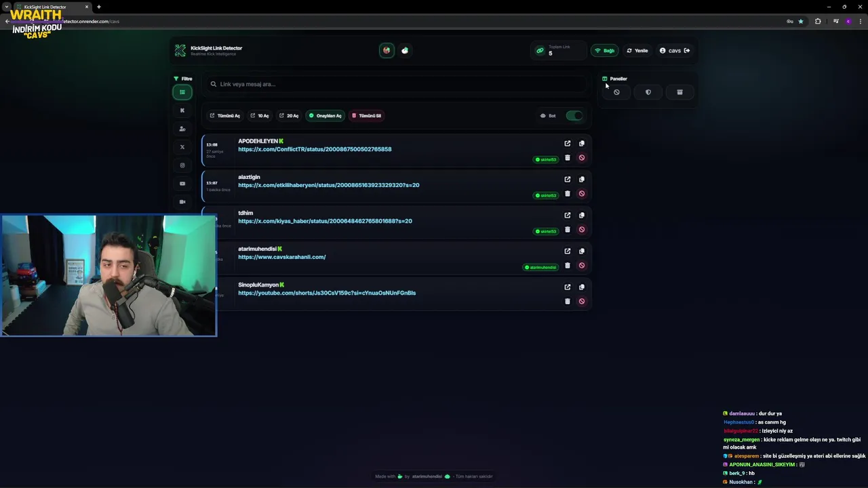Focus the Link veya mesaj ara search field
The image size is (868, 488).
[x=397, y=84]
